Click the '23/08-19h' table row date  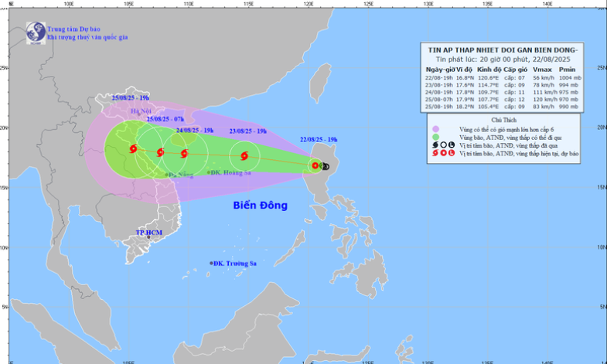click(x=439, y=85)
